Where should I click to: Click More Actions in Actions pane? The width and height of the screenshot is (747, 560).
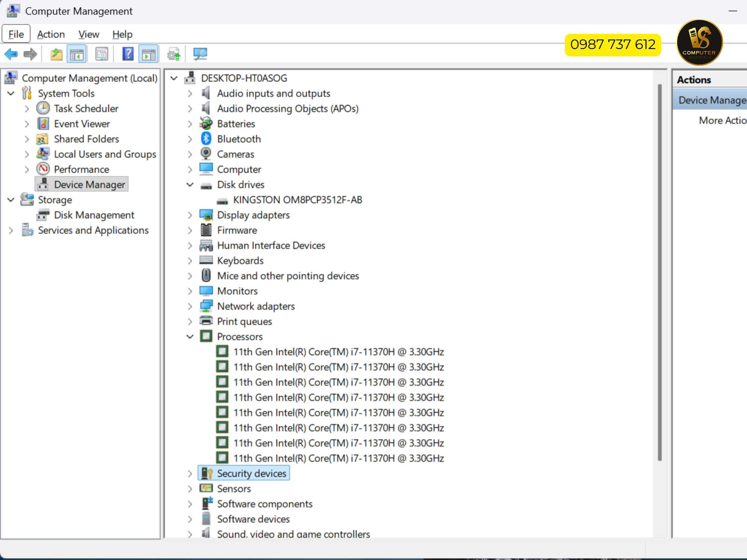pyautogui.click(x=723, y=120)
